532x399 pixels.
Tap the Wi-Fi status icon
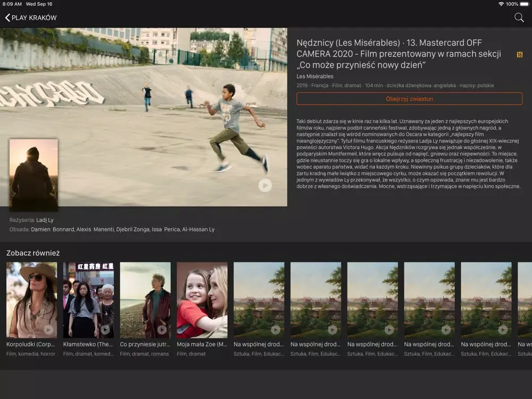[x=501, y=4]
